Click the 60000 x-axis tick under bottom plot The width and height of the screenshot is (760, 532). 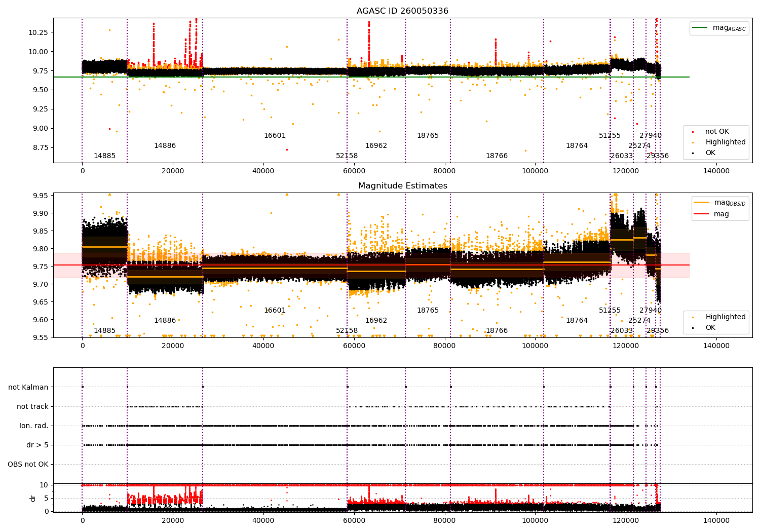pos(354,521)
